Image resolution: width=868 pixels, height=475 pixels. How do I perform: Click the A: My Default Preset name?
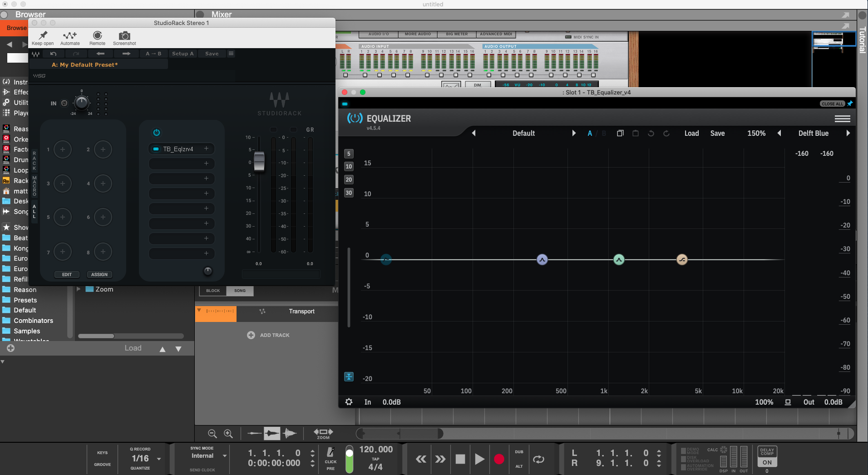(x=85, y=64)
